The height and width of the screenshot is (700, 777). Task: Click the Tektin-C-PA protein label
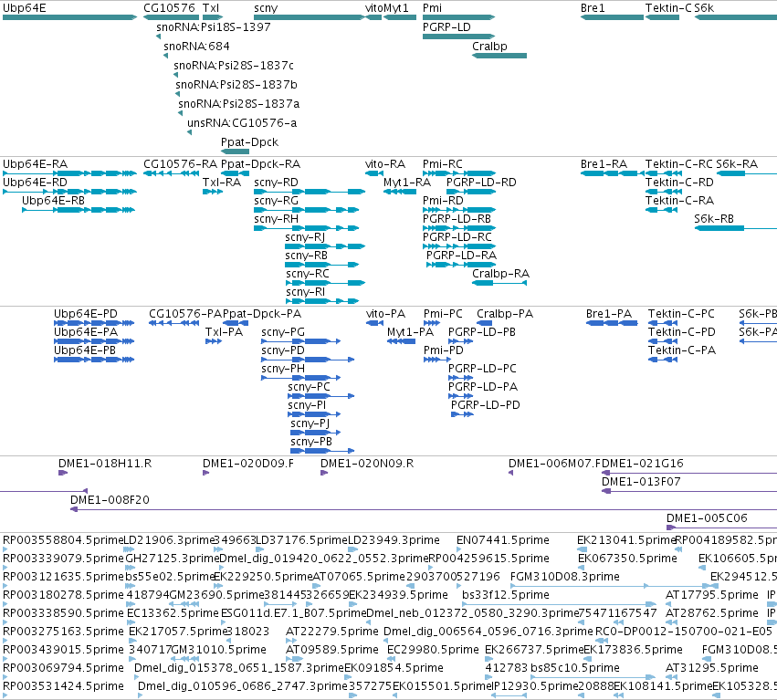[x=682, y=350]
